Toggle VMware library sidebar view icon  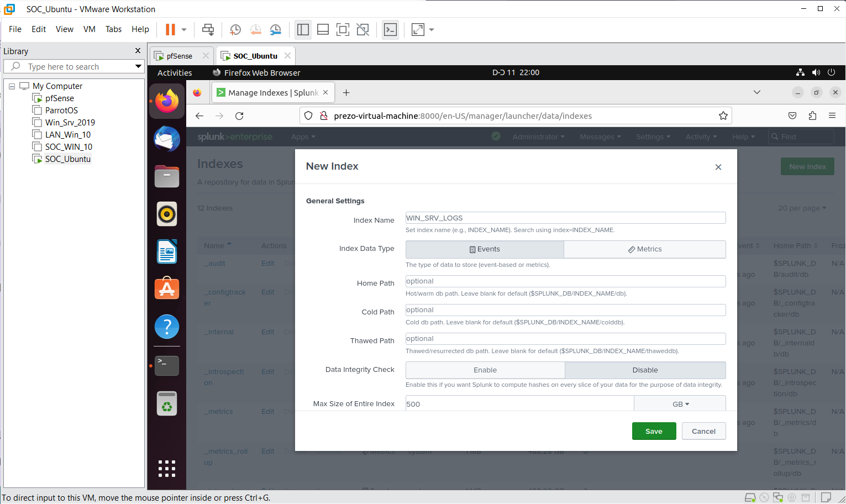(x=303, y=30)
